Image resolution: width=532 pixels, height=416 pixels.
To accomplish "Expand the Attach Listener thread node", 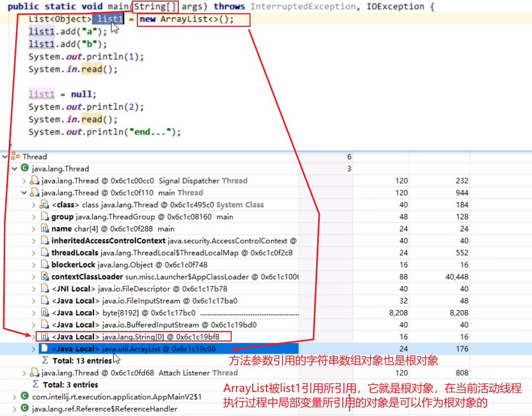I will tap(24, 372).
